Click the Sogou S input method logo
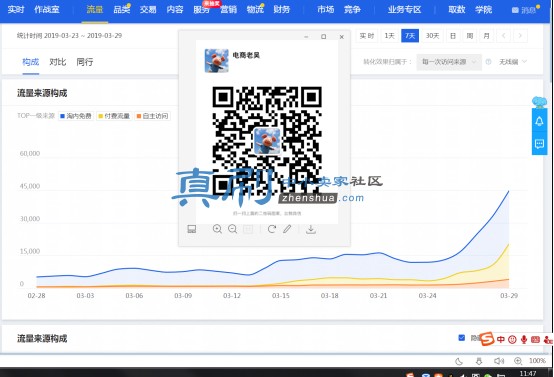The height and width of the screenshot is (377, 554). tap(487, 339)
